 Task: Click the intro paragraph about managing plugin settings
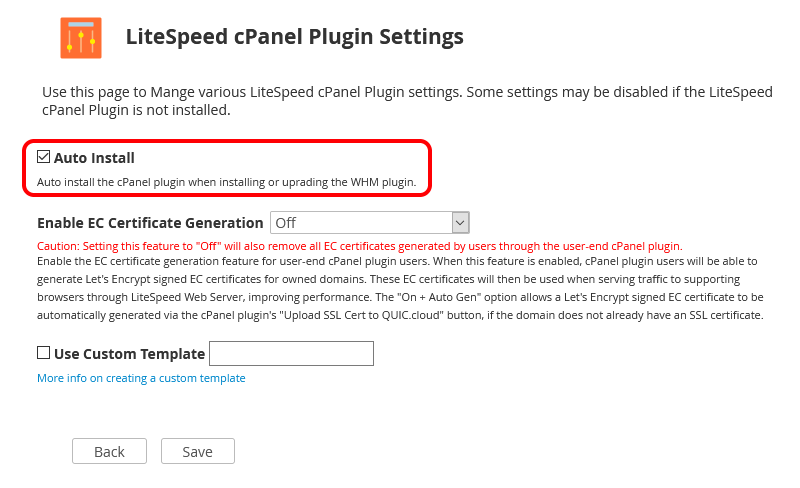click(x=407, y=101)
